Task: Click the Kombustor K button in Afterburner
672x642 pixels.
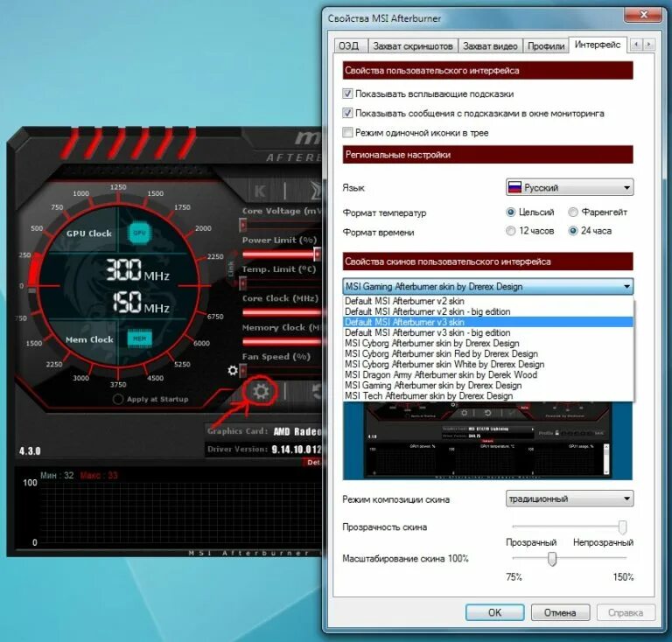Action: pyautogui.click(x=260, y=191)
